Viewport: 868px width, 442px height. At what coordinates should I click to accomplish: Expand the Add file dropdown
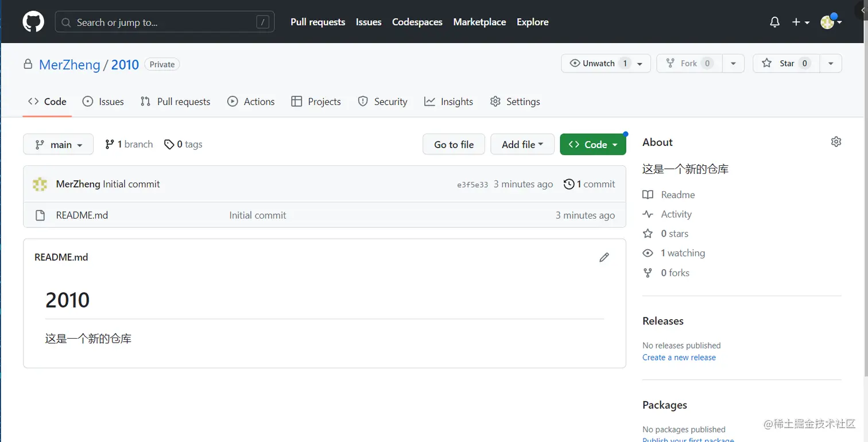coord(522,145)
